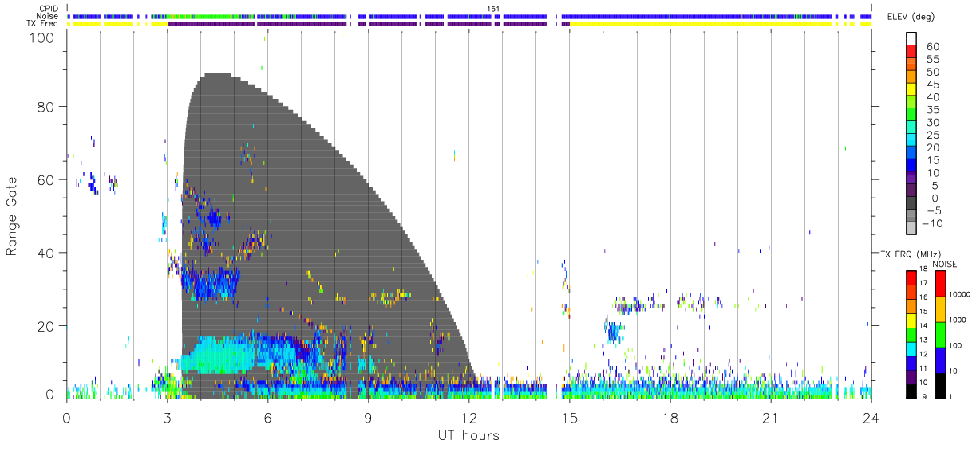
Task: Click the ELEV colorbar label '45'
Action: click(x=933, y=85)
